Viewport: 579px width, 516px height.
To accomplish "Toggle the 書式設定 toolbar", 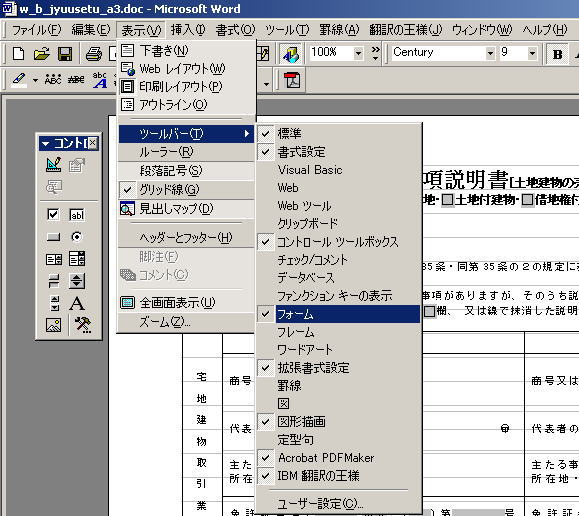I will click(339, 151).
